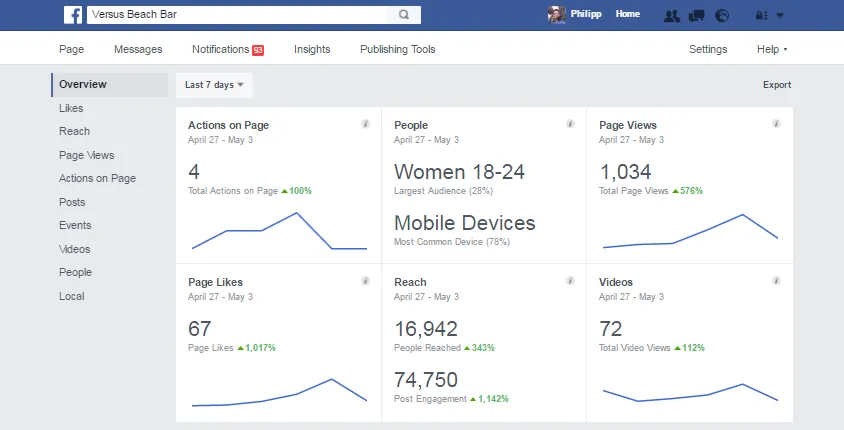This screenshot has height=430, width=844.
Task: Click info icon on Page Likes card
Action: pos(365,281)
